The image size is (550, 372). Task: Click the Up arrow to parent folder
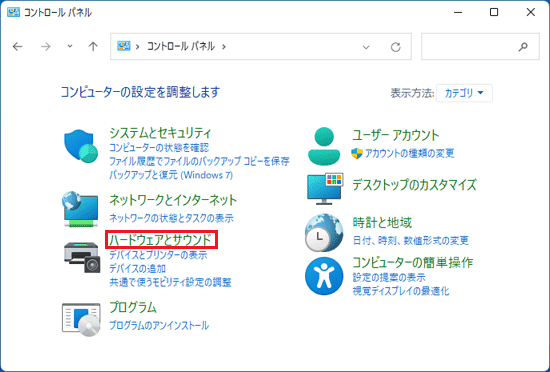tap(93, 46)
